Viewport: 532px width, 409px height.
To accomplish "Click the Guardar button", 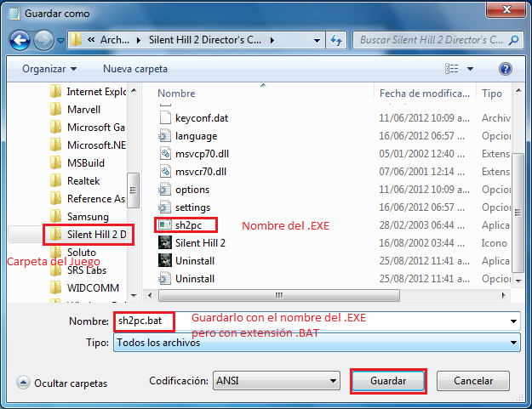I will 388,381.
